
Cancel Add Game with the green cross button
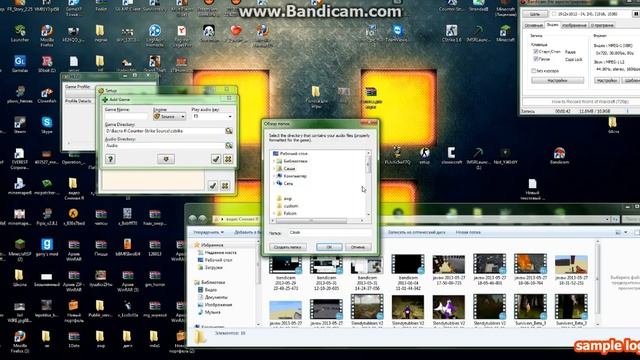click(x=228, y=159)
